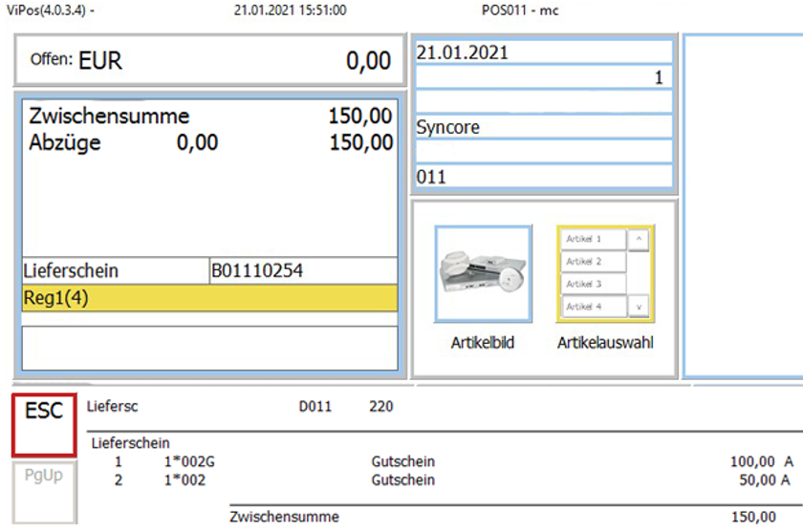Click the 21.01.2021 date field
Viewport: 803px width, 532px height.
(x=543, y=53)
